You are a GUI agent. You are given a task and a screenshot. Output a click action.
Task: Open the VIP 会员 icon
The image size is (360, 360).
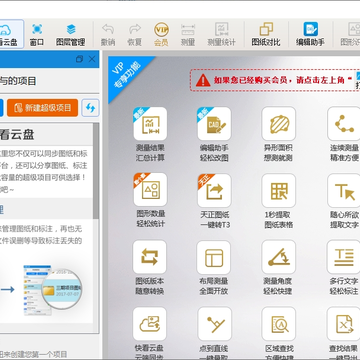click(161, 34)
